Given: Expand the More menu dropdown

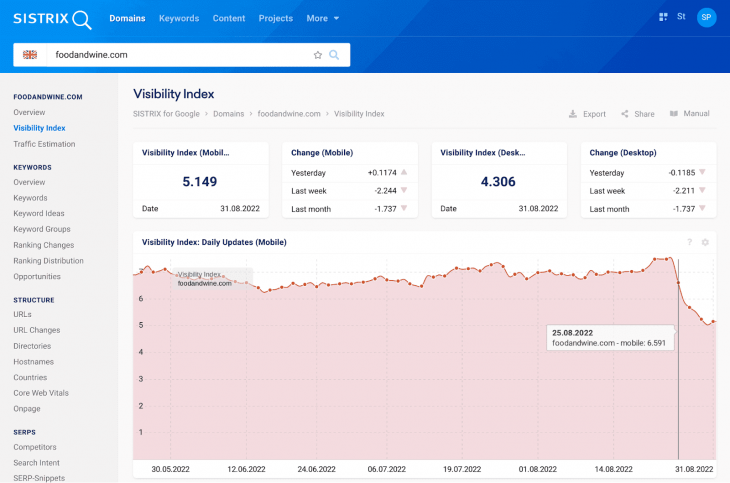Looking at the screenshot, I should (322, 18).
